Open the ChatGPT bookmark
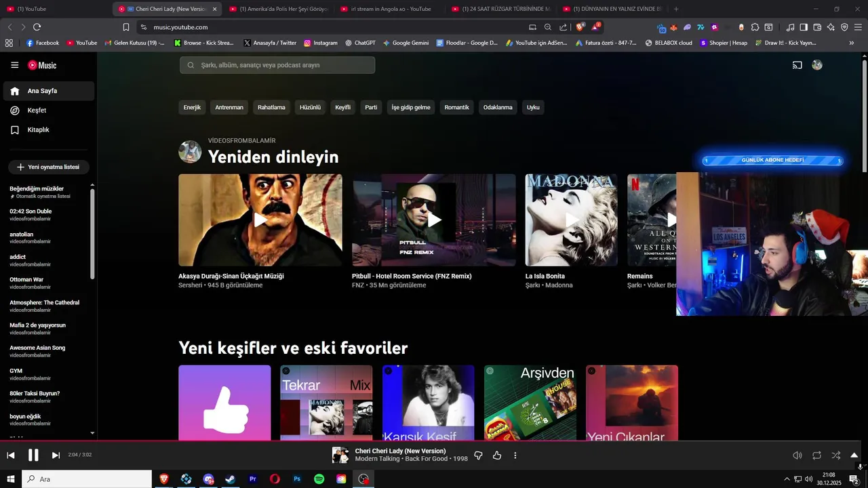Viewport: 868px width, 488px height. pos(360,43)
